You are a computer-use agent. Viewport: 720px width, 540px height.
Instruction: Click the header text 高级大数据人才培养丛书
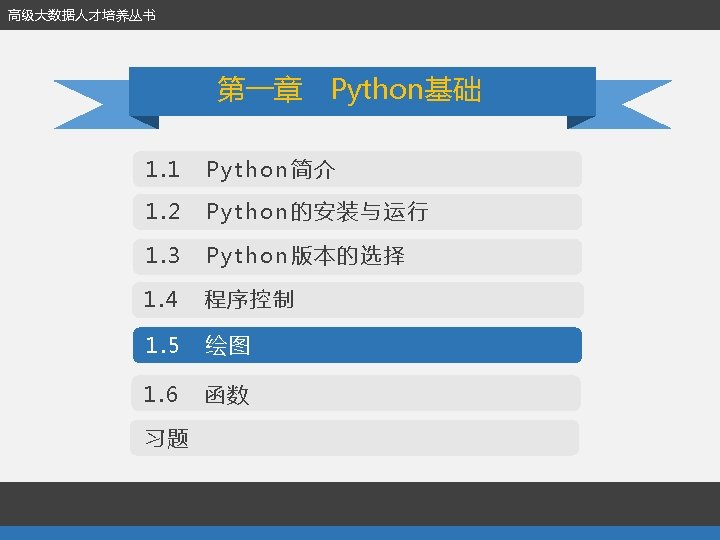(x=82, y=15)
